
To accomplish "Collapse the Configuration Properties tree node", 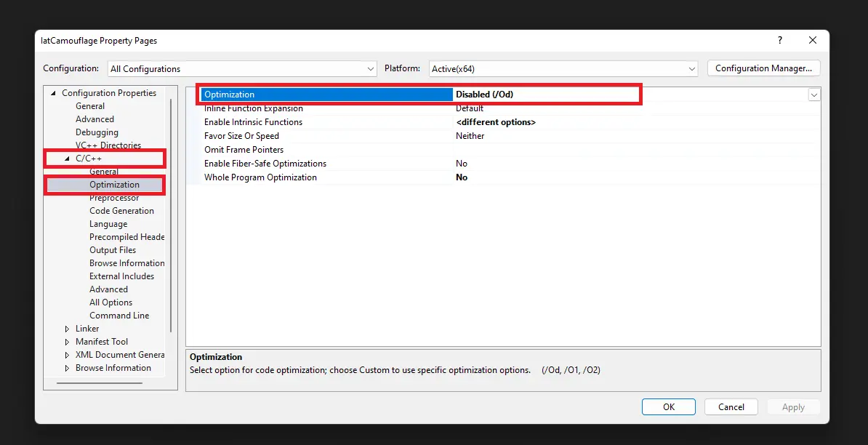I will coord(53,93).
